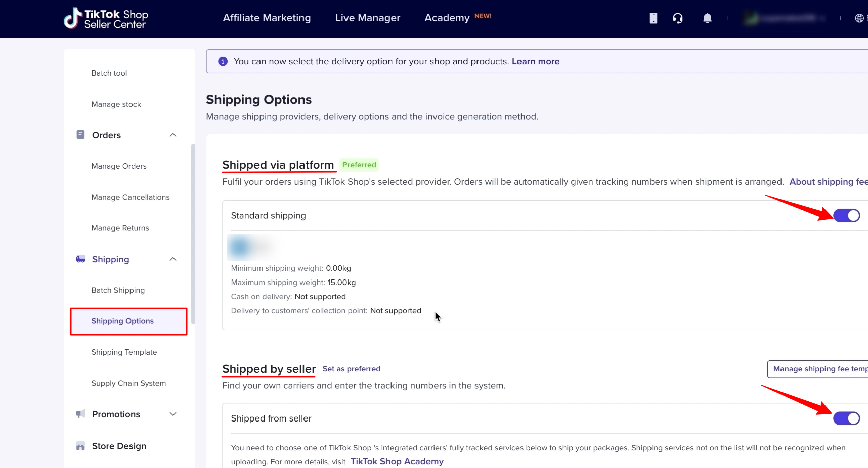Screen dimensions: 868x468
Task: Click the Store Design shop icon
Action: click(80, 446)
